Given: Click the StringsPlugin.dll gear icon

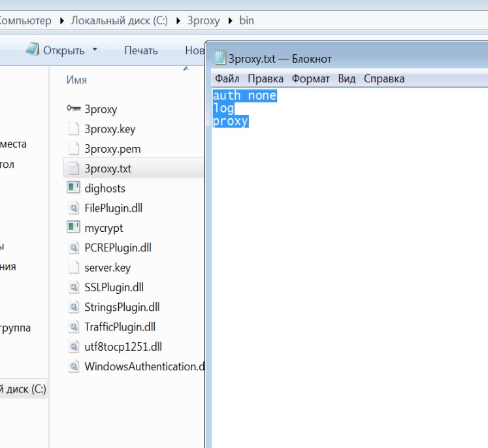Looking at the screenshot, I should pos(74,307).
